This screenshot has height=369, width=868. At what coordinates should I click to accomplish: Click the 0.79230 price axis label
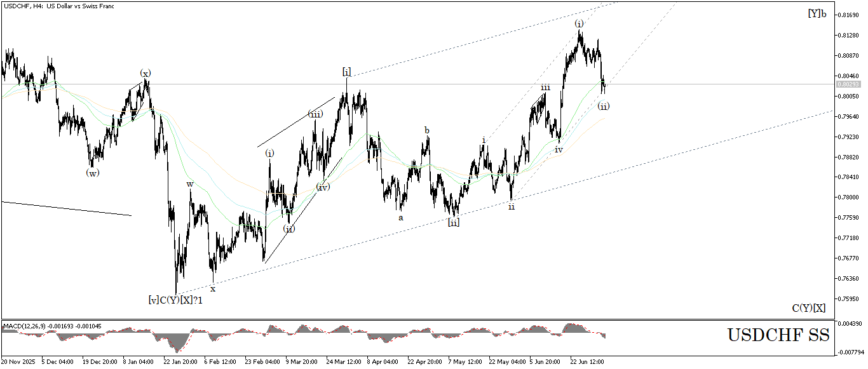tap(848, 137)
